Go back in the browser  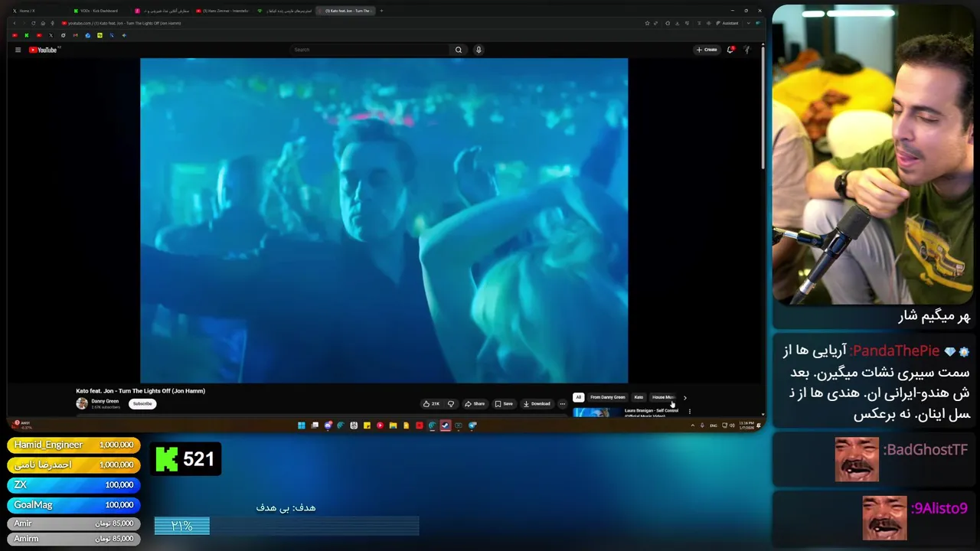[x=15, y=23]
